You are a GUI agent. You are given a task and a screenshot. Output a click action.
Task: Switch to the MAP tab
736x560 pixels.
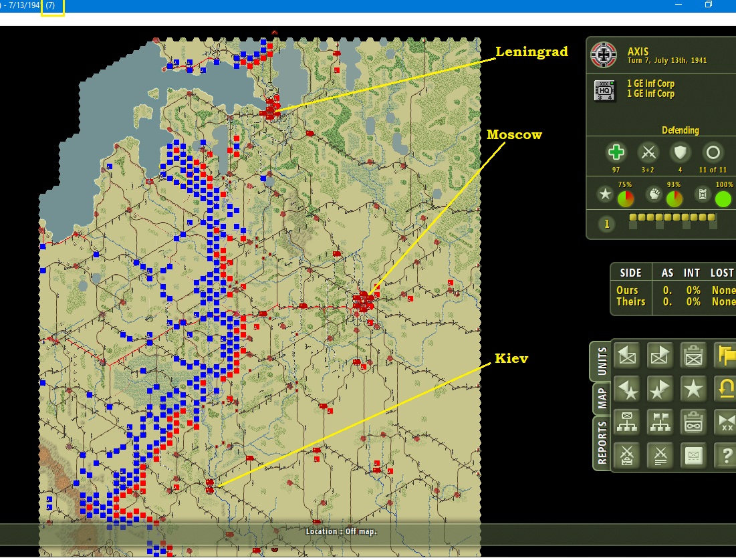[x=602, y=398]
